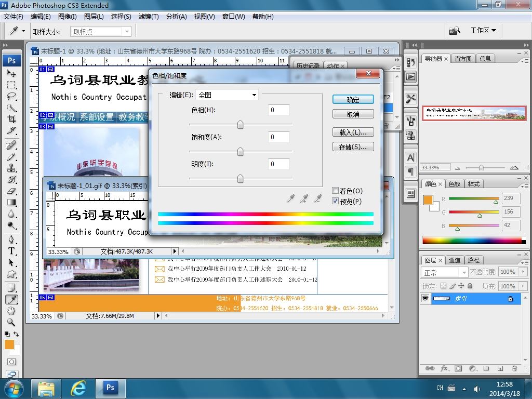Open the Navigator panel options menu
Image resolution: width=532 pixels, height=399 pixels.
(x=525, y=61)
